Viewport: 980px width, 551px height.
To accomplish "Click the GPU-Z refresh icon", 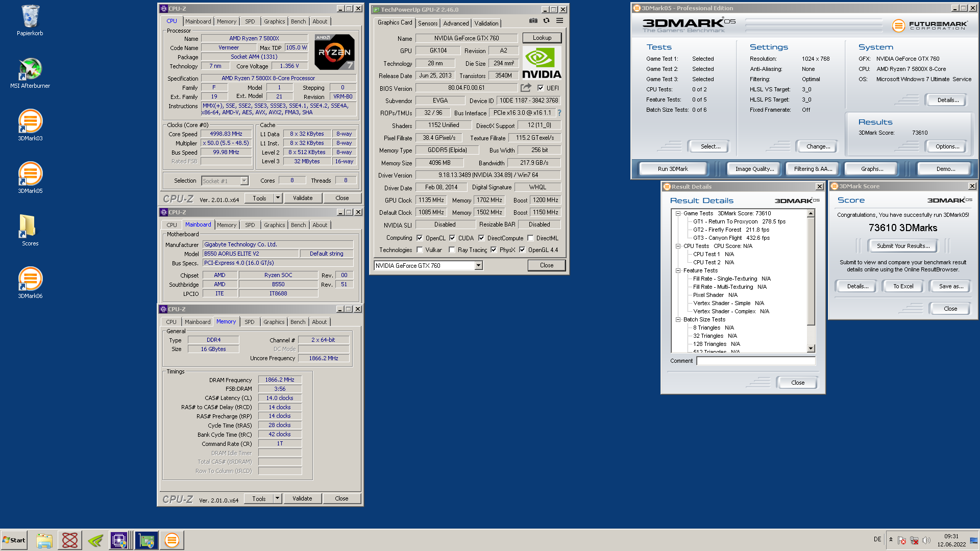I will click(546, 21).
